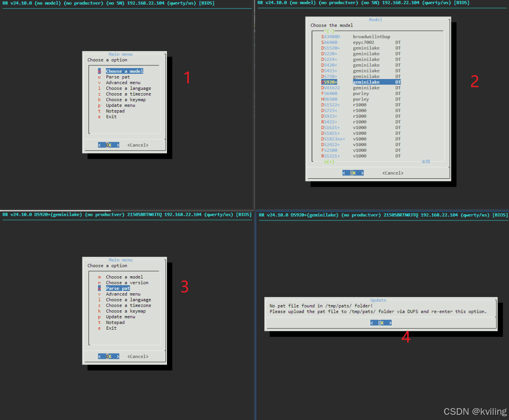Click the v(+) scroll-down indicator in Model list
Image resolution: width=509 pixels, height=420 pixels.
click(329, 162)
